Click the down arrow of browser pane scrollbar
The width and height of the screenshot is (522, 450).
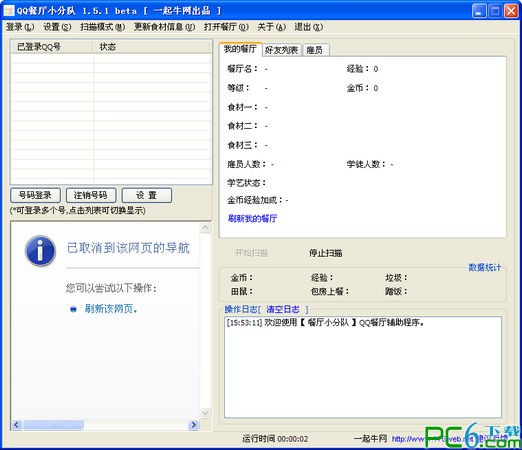(x=205, y=413)
